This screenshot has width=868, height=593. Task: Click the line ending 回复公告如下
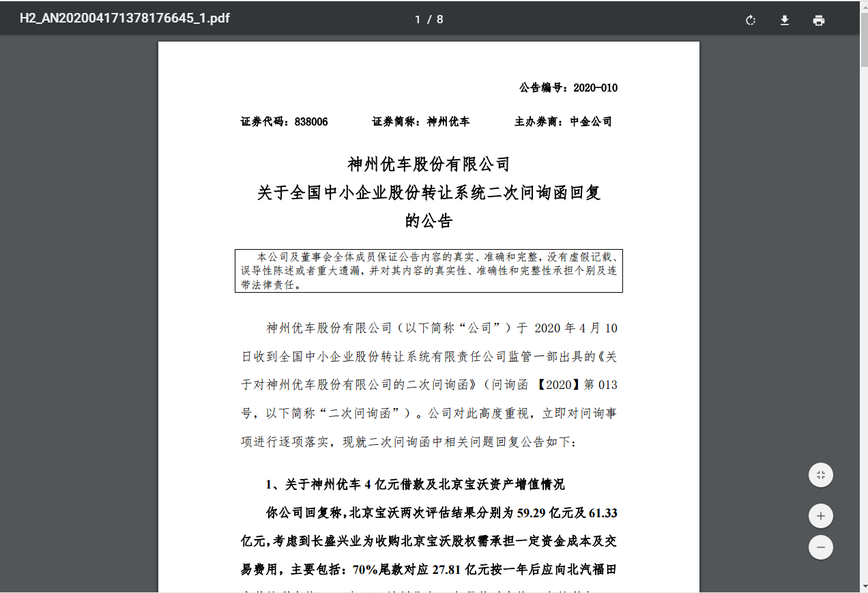coord(409,442)
